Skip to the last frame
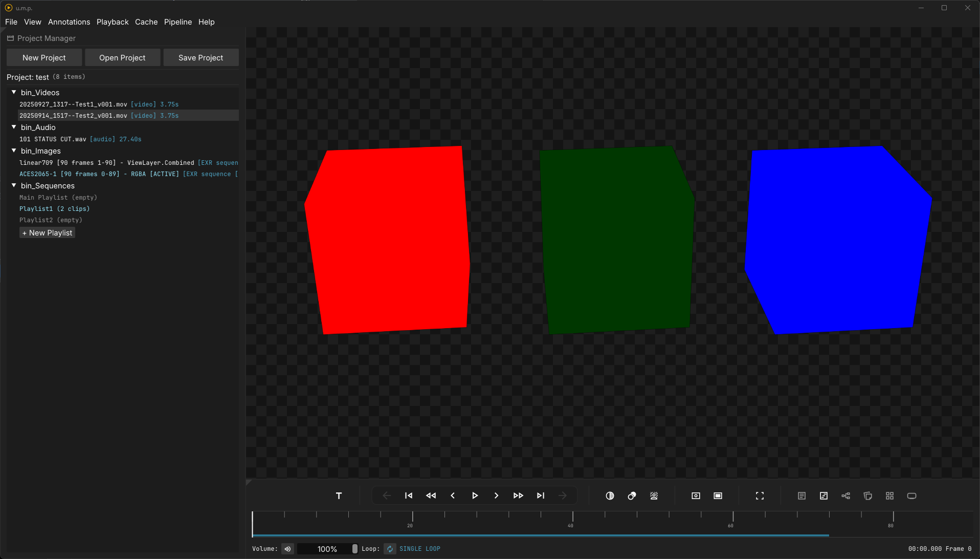This screenshot has width=980, height=559. [541, 496]
